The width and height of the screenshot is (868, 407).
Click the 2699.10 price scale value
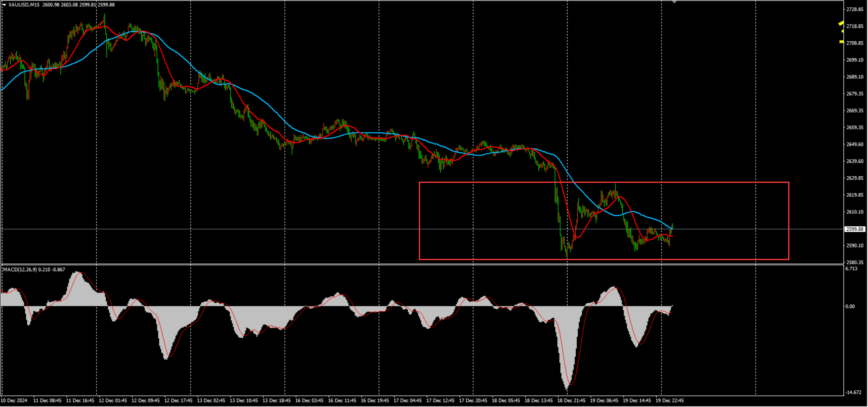click(855, 60)
